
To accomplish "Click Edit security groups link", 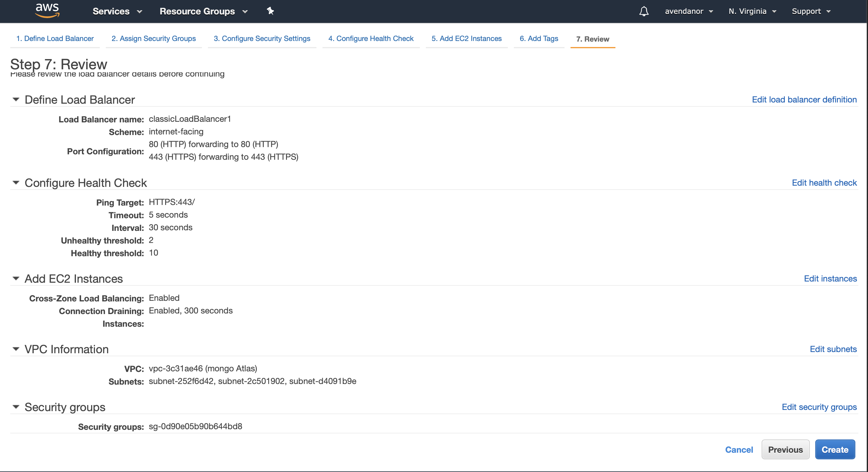I will point(819,407).
